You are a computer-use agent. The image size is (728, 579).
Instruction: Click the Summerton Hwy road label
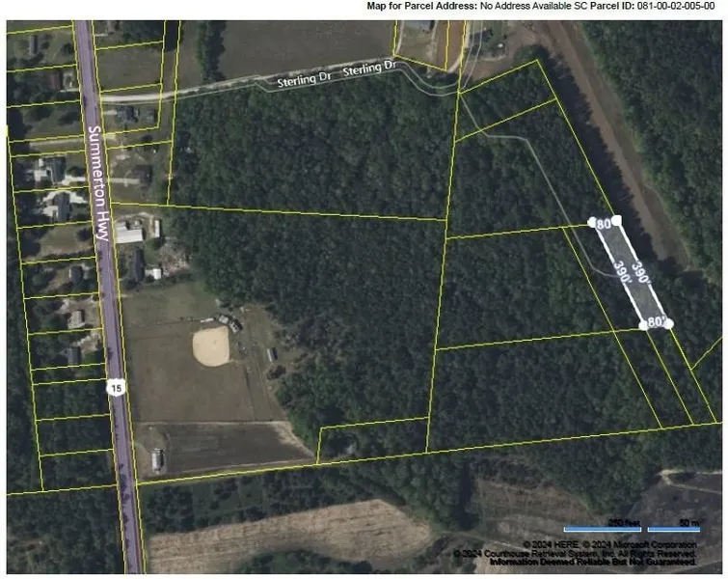97,174
